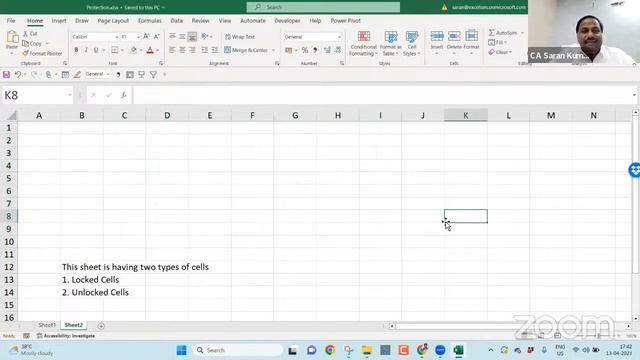Screen dimensions: 640x360
Task: Switch to the Formulas ribbon tab
Action: point(149,20)
